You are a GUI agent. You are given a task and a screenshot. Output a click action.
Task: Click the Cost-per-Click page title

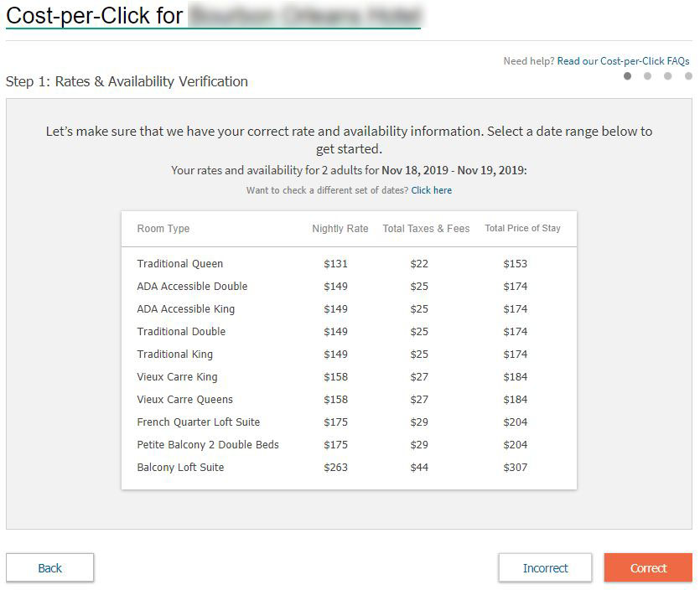(x=95, y=15)
